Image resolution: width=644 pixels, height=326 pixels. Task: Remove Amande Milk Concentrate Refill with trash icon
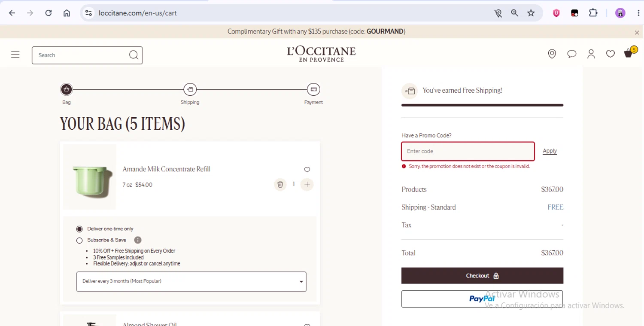[280, 184]
